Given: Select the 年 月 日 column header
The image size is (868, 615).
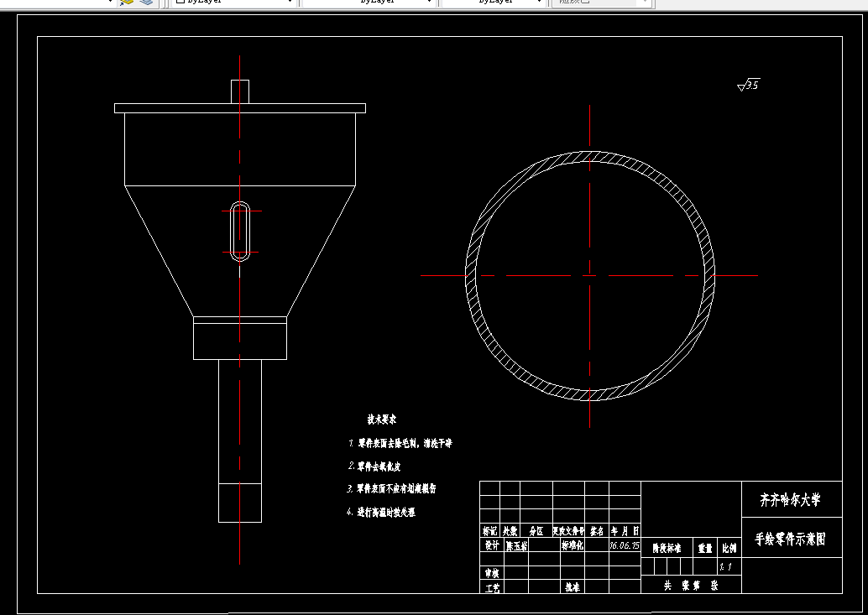Looking at the screenshot, I should [625, 531].
